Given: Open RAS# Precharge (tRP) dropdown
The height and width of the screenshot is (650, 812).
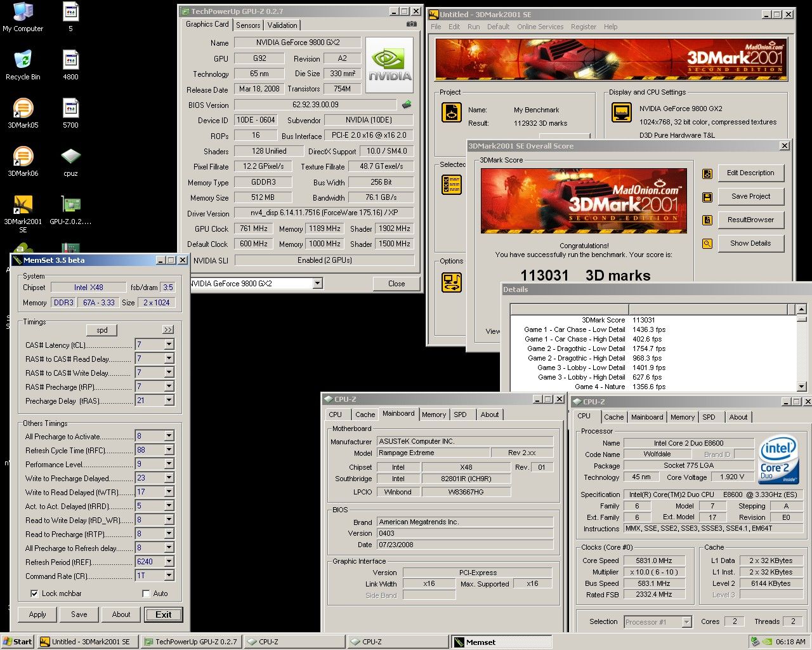Looking at the screenshot, I should (169, 387).
